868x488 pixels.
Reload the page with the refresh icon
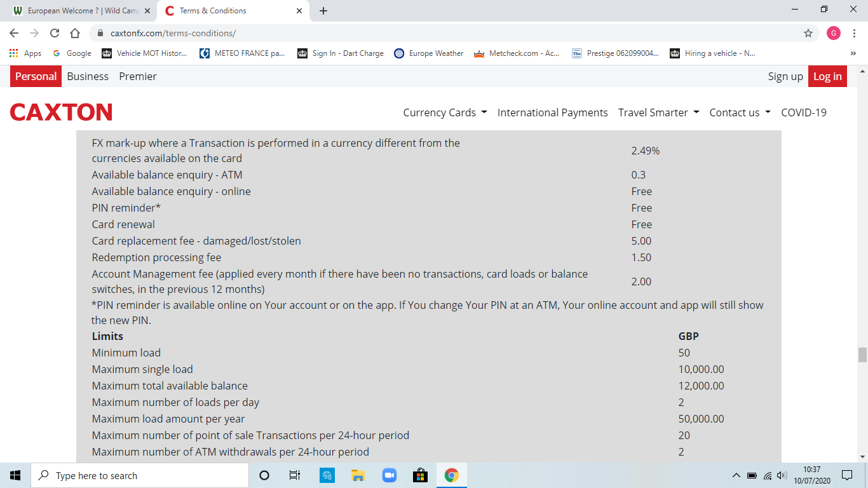55,33
